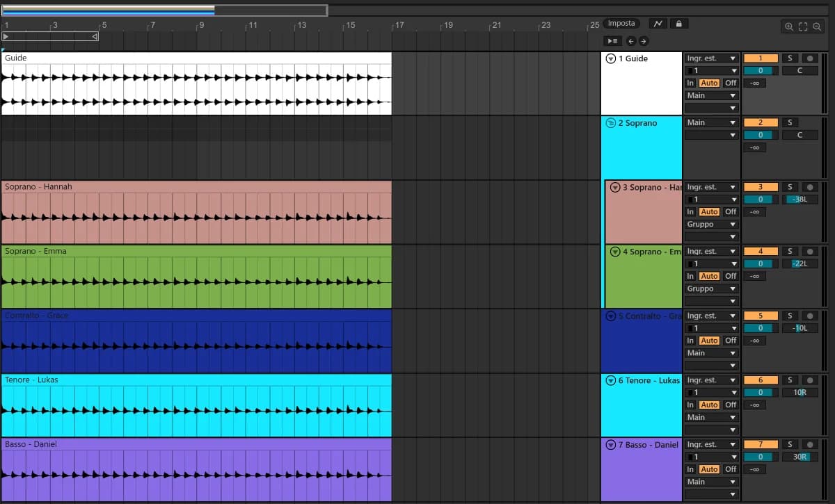Image resolution: width=835 pixels, height=504 pixels.
Task: Click the right arrow navigation icon
Action: coord(643,41)
